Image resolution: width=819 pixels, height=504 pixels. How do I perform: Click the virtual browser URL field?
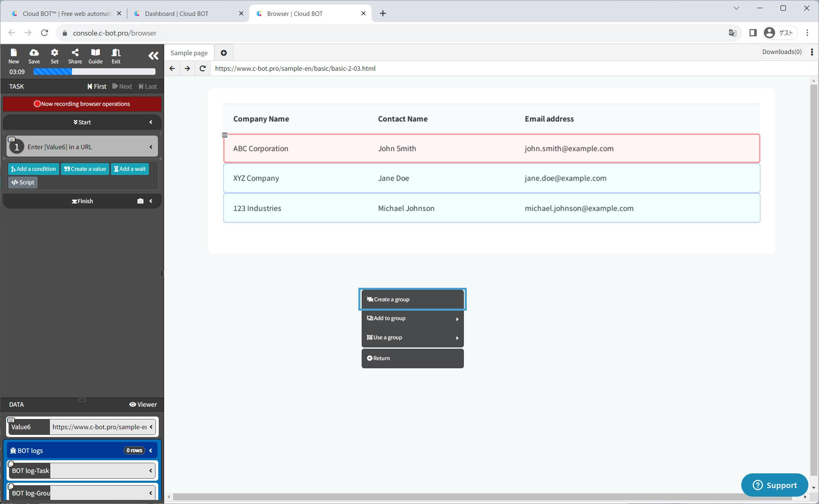409,68
